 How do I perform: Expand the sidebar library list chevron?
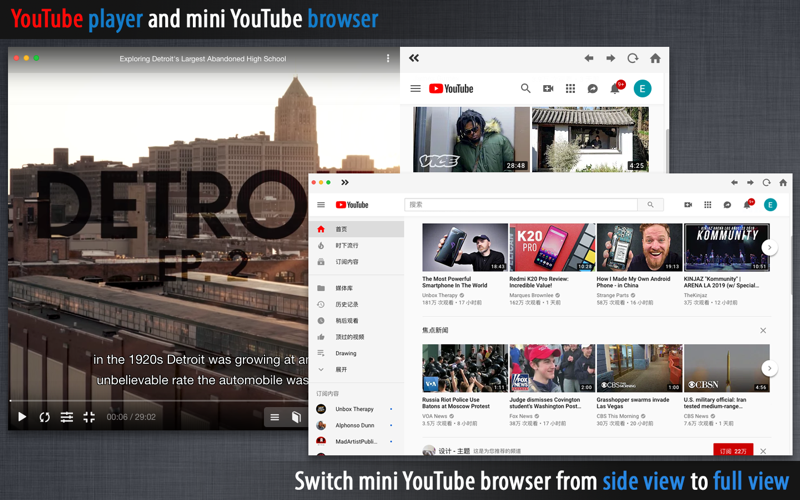(321, 369)
